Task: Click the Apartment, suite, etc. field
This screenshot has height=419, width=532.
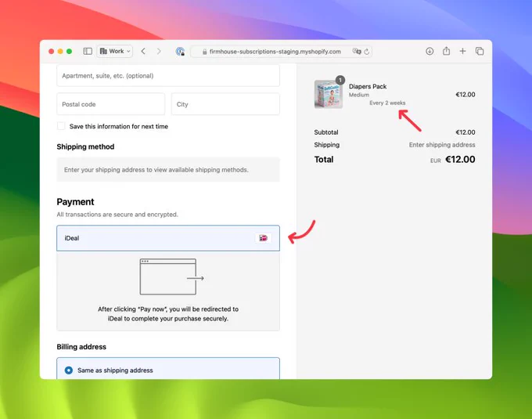Action: tap(168, 76)
